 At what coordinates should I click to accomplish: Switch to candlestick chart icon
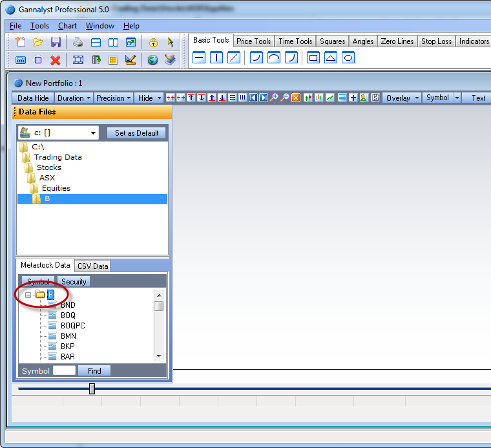308,98
